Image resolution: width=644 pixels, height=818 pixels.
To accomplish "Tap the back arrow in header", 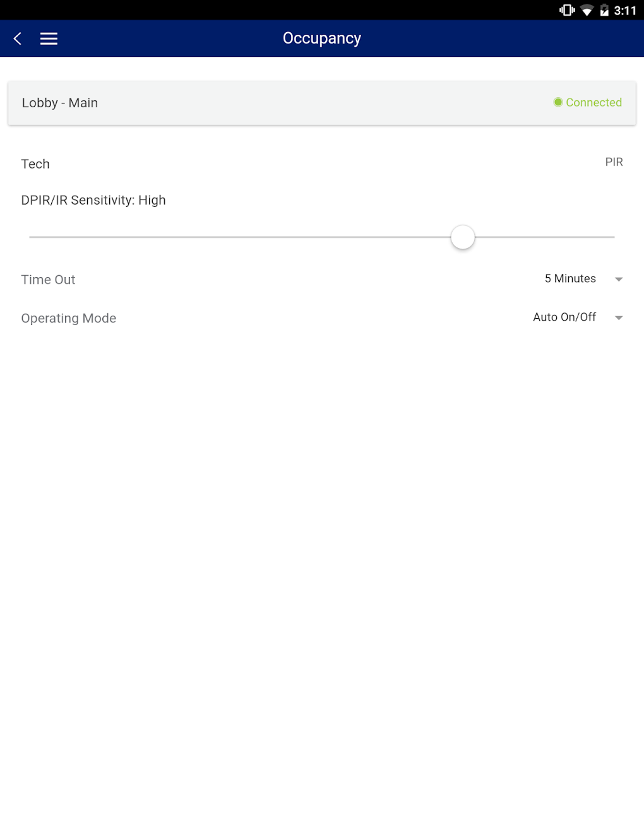I will pyautogui.click(x=18, y=39).
